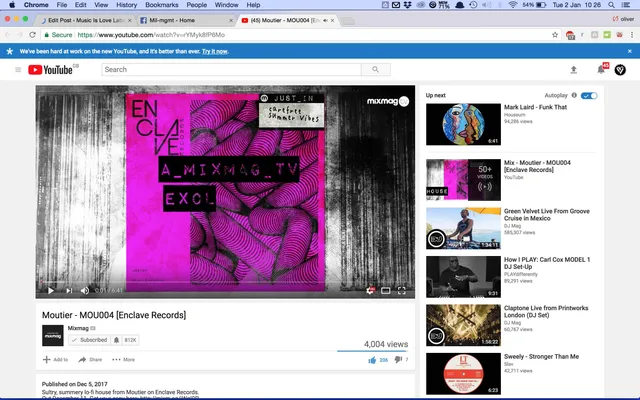Open the Bookmarks menu
Viewport: 640px width, 400px height.
coord(162,5)
